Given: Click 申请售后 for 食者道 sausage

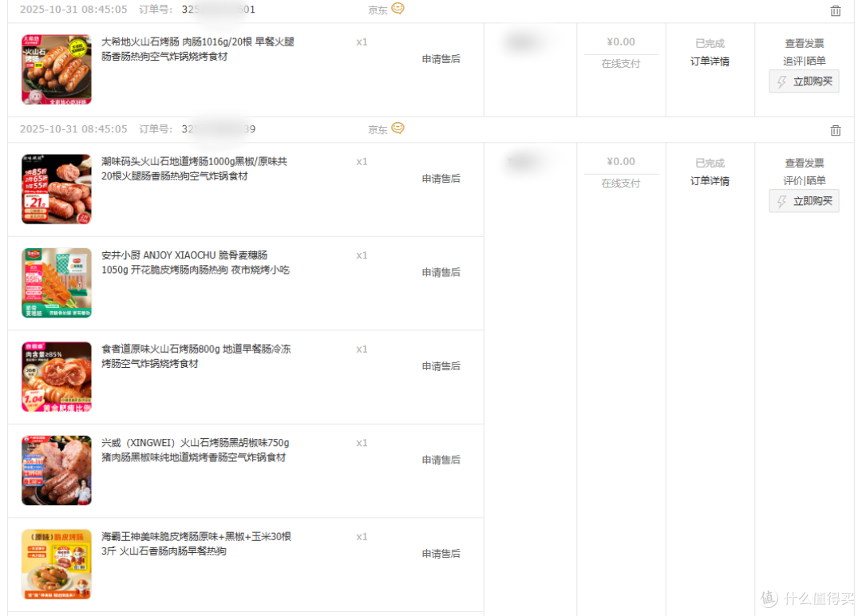Looking at the screenshot, I should click(x=441, y=366).
